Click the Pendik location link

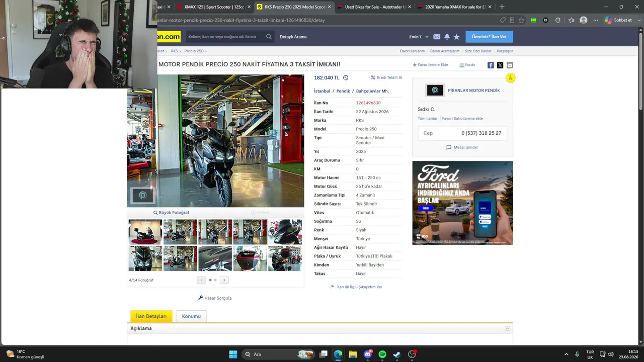tap(343, 91)
